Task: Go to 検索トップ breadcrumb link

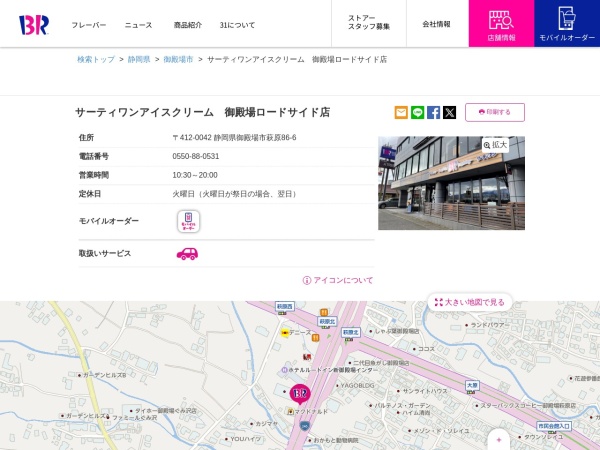Action: (96, 59)
